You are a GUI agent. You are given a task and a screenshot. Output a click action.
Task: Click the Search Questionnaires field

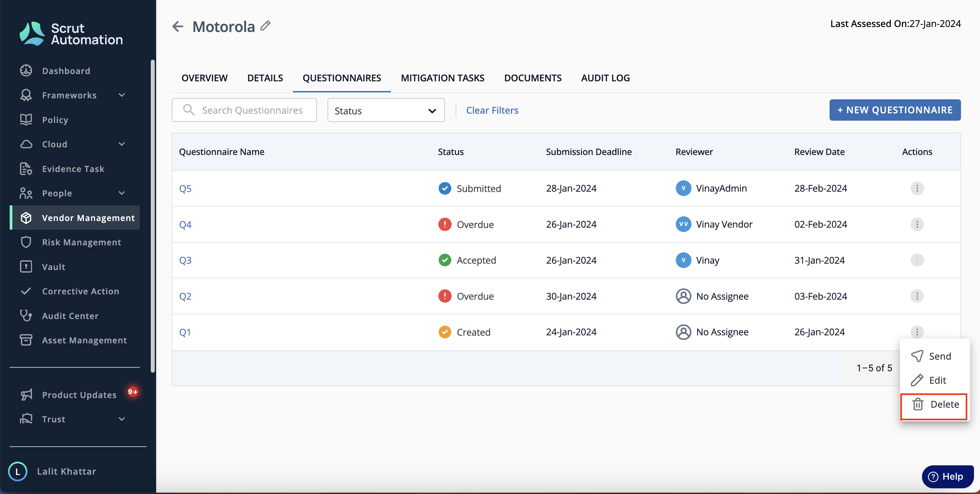click(244, 110)
